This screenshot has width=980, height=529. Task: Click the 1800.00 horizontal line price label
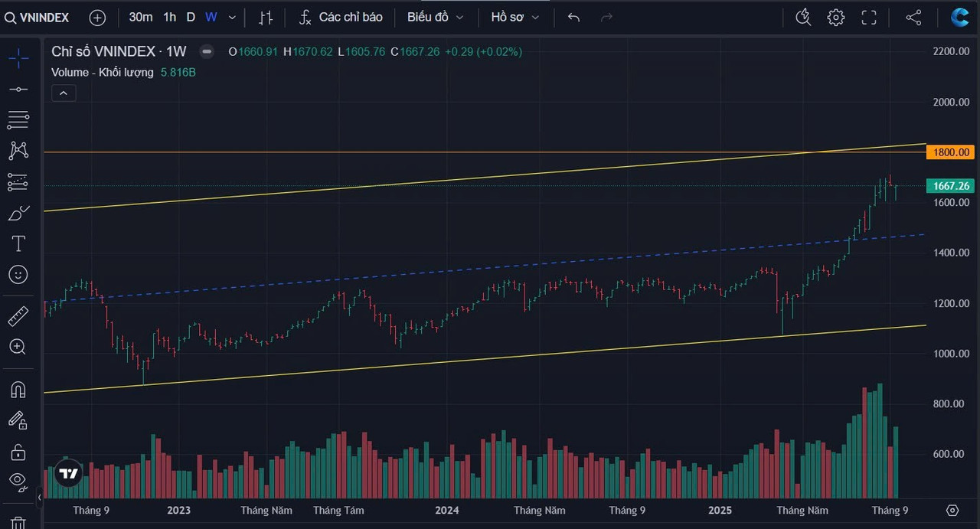click(x=950, y=152)
